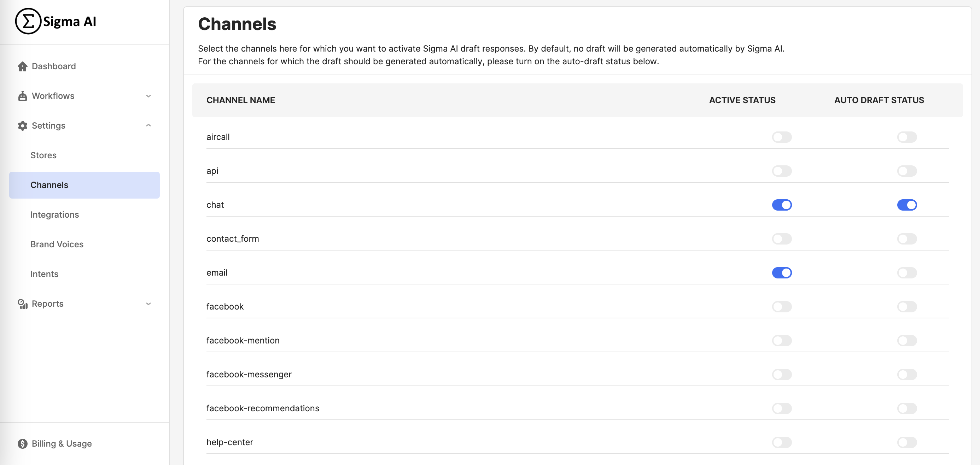
Task: Click the Billing & Usage dollar icon
Action: pos(22,444)
